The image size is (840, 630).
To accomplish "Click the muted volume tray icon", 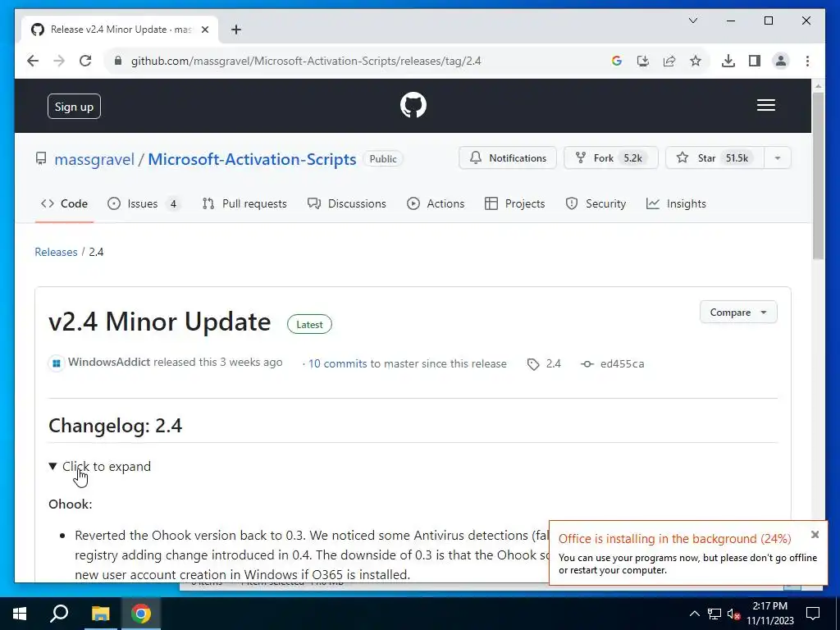I will click(734, 614).
